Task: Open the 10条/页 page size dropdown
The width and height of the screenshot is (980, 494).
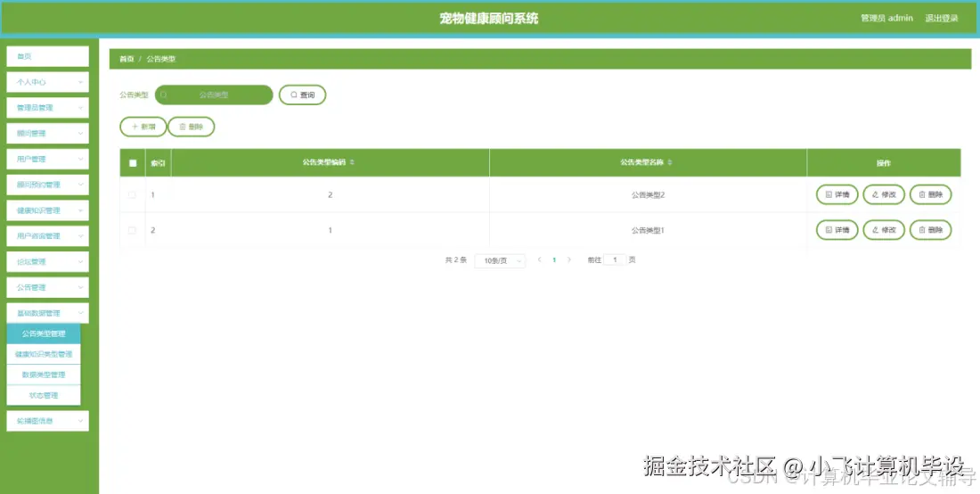Action: 500,260
